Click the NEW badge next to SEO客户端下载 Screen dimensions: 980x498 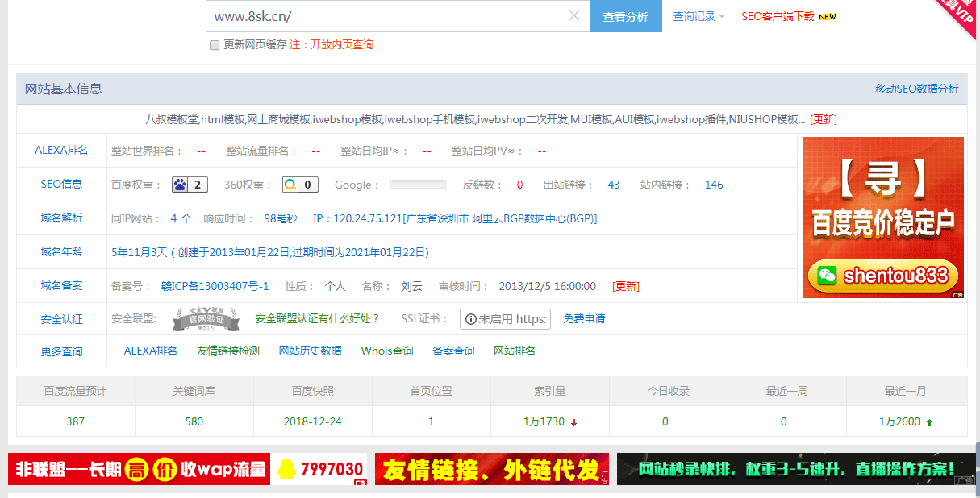pos(828,16)
